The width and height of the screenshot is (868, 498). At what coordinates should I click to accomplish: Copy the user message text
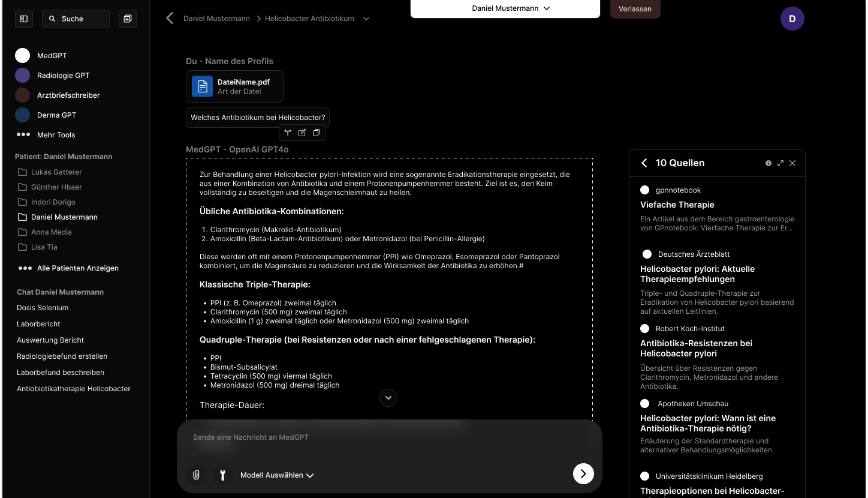(x=317, y=133)
